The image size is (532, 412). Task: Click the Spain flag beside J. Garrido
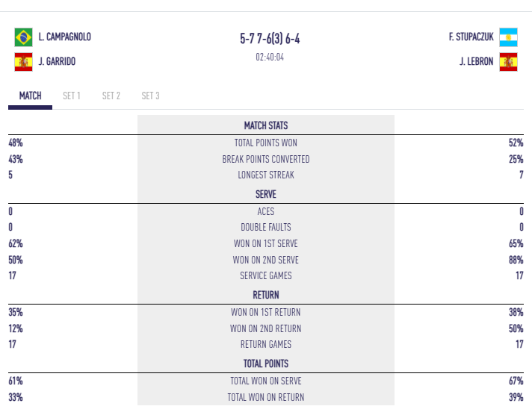coord(23,62)
